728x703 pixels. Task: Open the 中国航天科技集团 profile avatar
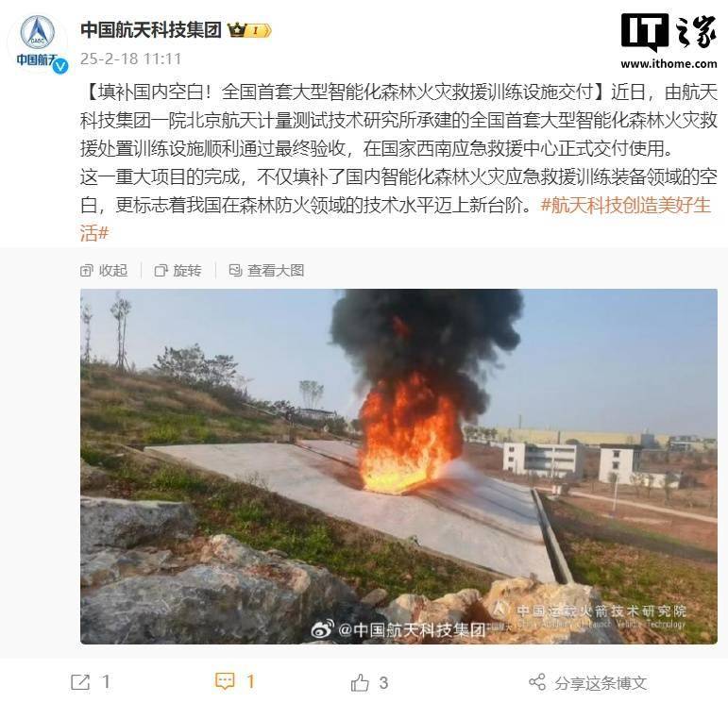[x=38, y=43]
